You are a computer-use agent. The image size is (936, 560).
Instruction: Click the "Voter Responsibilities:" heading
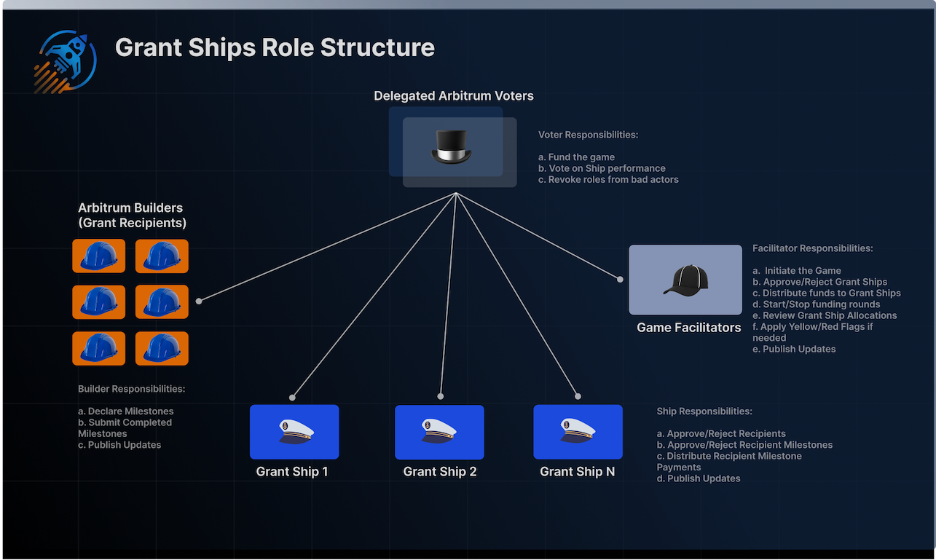tap(589, 135)
